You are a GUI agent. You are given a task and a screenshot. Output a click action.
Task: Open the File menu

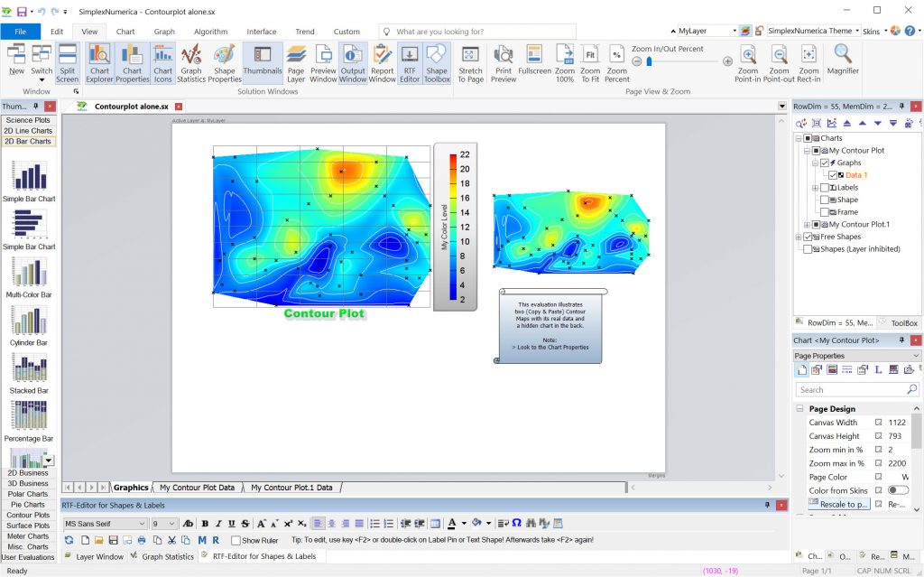(x=21, y=32)
